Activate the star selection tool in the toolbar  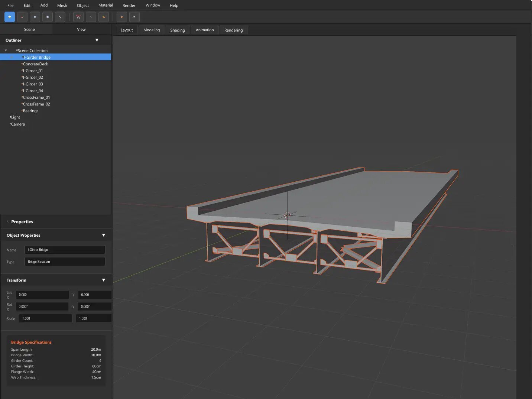[9, 17]
